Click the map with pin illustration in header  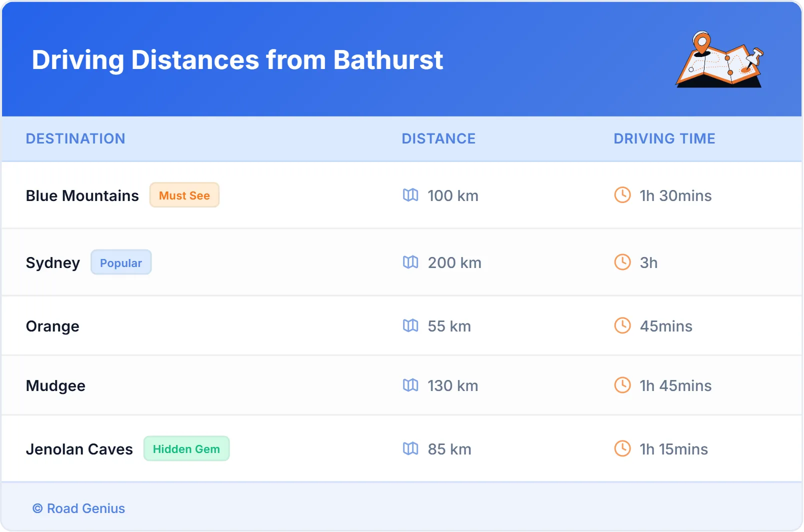[719, 59]
